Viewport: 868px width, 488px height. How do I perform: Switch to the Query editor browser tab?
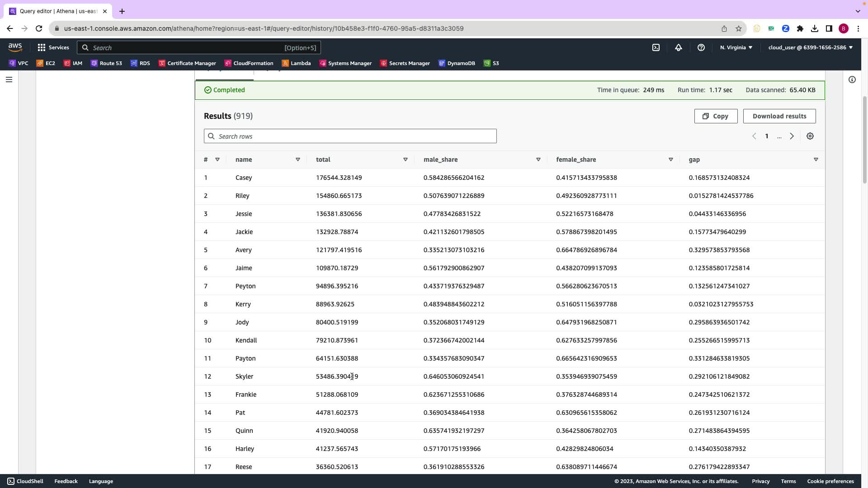(58, 11)
